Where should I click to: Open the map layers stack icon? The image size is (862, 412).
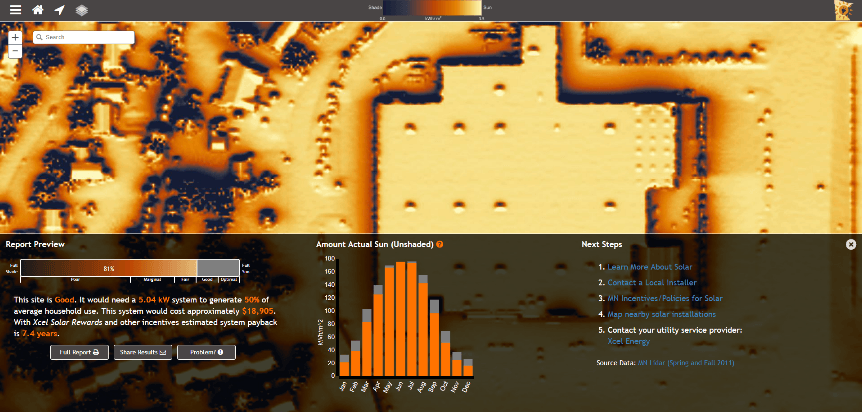[81, 10]
